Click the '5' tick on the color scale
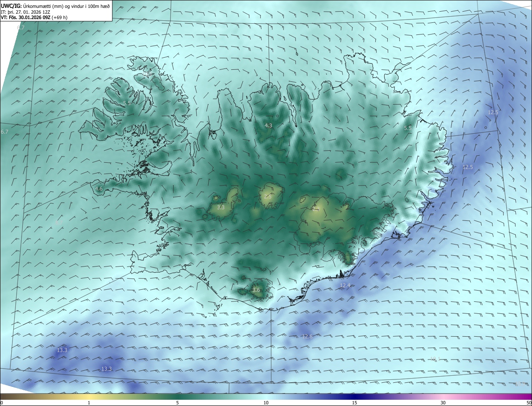532x406 pixels. [177, 403]
